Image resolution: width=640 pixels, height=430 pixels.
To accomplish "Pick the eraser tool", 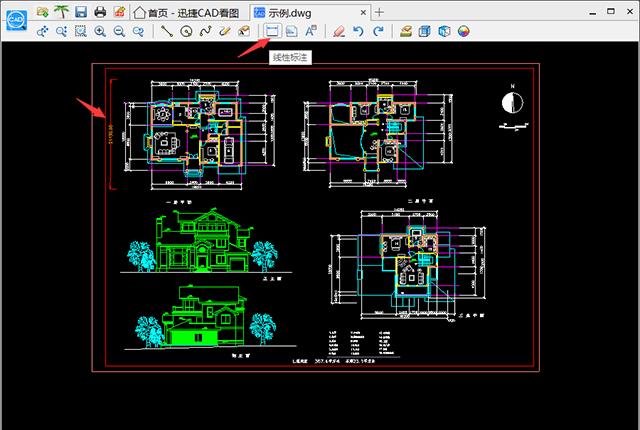I will 339,32.
